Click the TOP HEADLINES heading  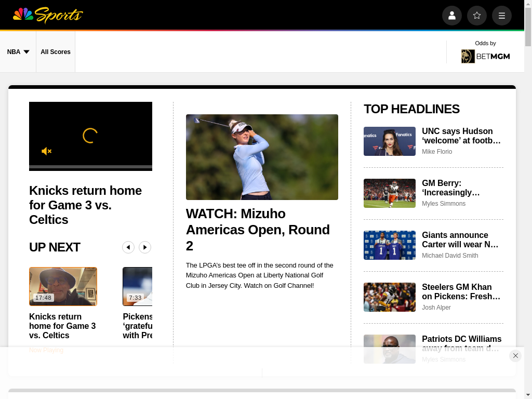[x=411, y=109]
